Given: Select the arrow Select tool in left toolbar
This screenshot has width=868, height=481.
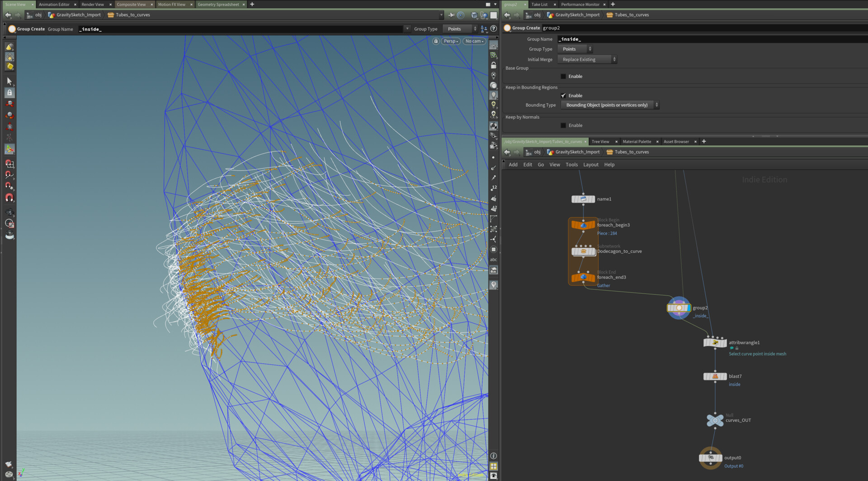Looking at the screenshot, I should (9, 81).
